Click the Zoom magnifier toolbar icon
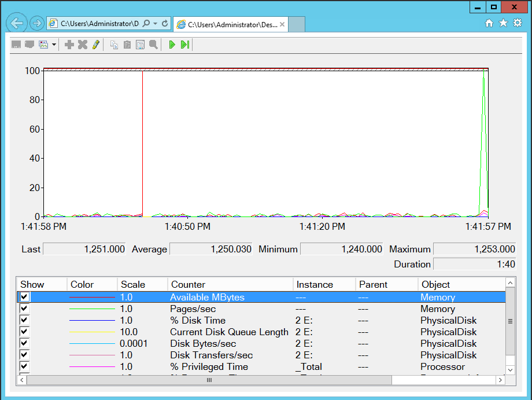Image resolution: width=532 pixels, height=400 pixels. pos(153,45)
